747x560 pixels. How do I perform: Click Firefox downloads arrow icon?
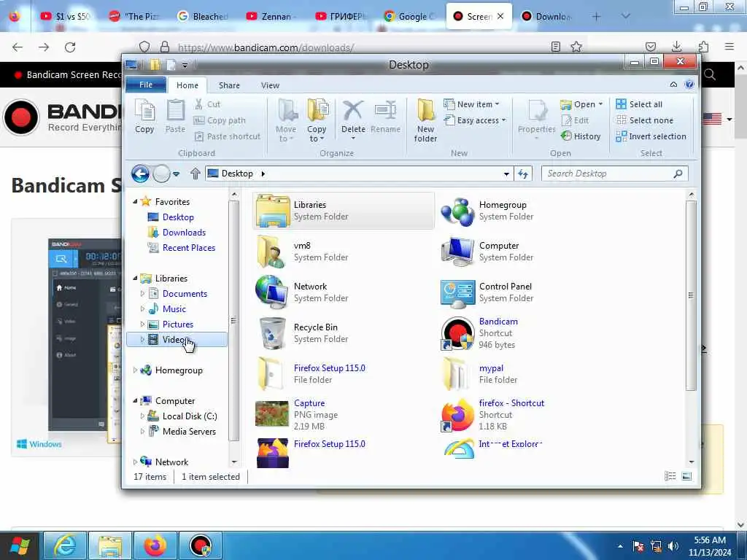pos(676,47)
